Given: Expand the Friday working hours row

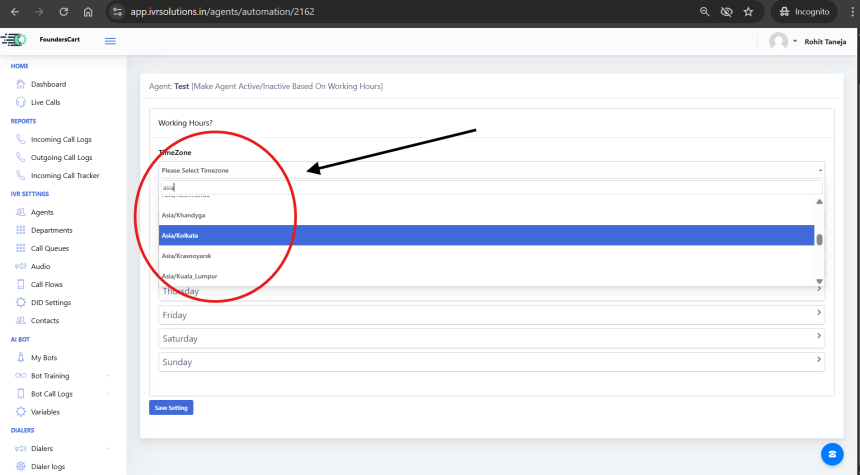Looking at the screenshot, I should click(491, 314).
